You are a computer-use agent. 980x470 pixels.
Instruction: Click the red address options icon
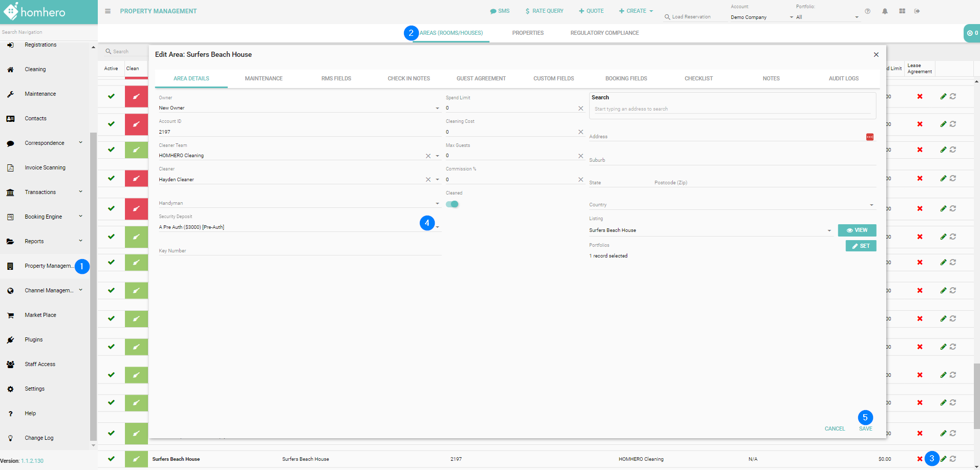pyautogui.click(x=869, y=137)
